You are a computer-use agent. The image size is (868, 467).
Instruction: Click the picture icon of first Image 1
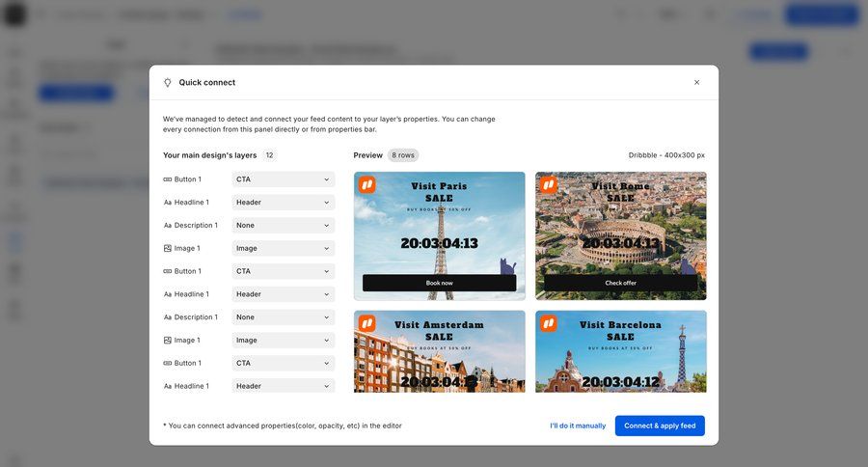tap(167, 248)
